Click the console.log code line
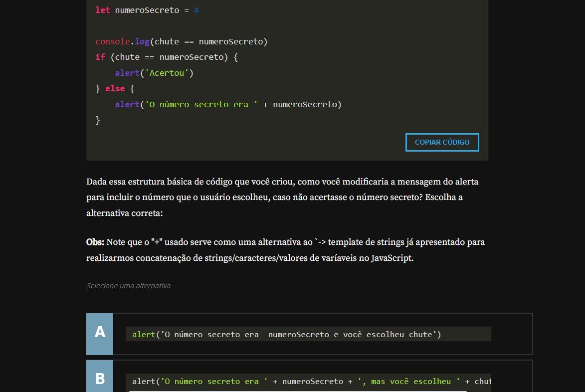585x392 pixels. coord(182,41)
